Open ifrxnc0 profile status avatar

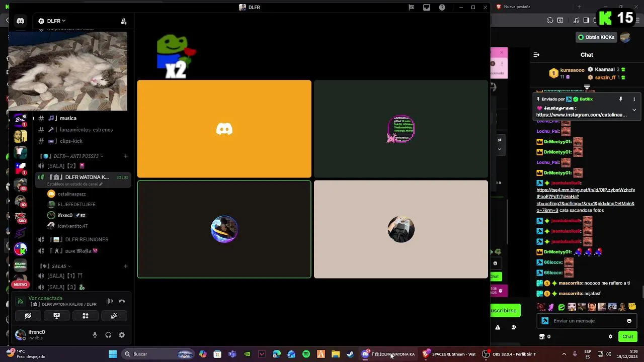point(20,335)
